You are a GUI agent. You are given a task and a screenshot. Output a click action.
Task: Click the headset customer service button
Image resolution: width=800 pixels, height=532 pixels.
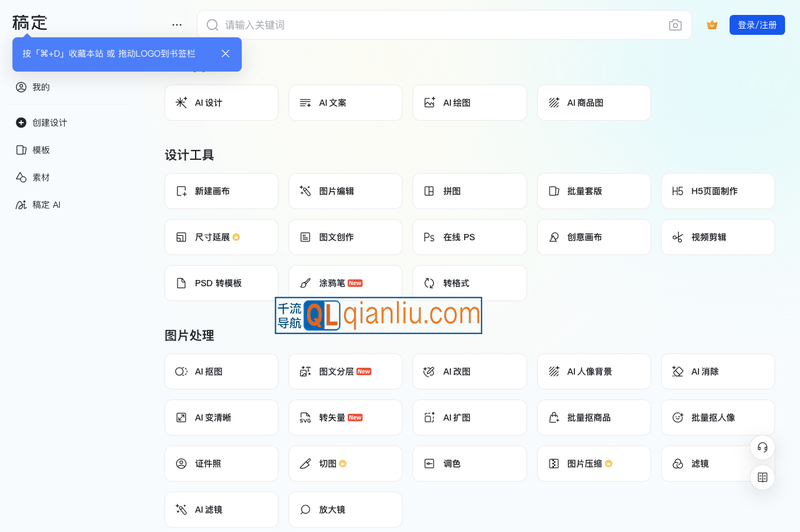point(762,447)
